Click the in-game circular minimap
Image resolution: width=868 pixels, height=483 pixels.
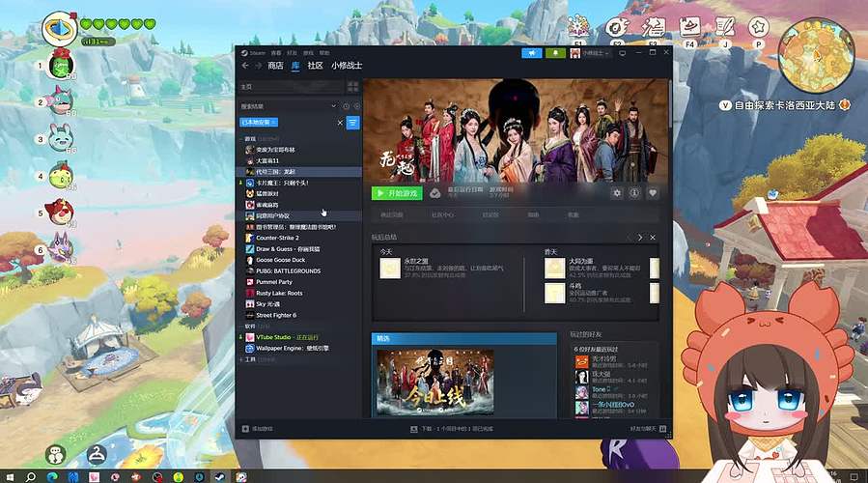[816, 55]
